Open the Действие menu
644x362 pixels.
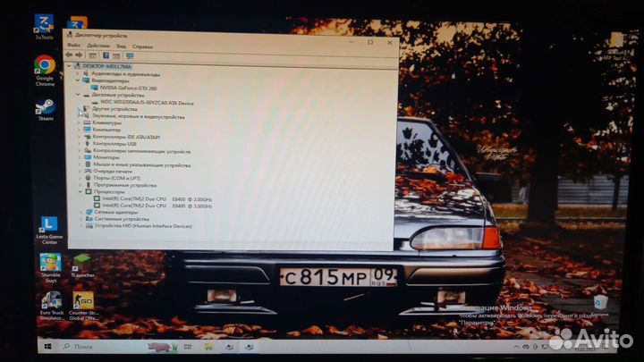tap(98, 46)
